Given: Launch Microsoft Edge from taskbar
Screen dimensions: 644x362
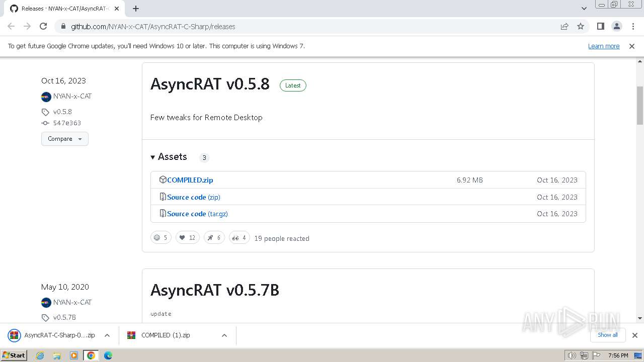Looking at the screenshot, I should [108, 355].
